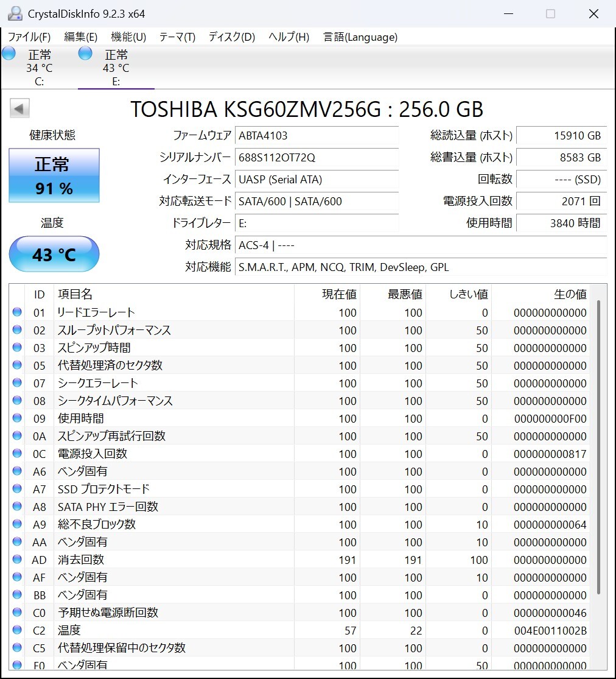This screenshot has height=679, width=616.
Task: Click status dot for ID BB row
Action: pyautogui.click(x=17, y=594)
